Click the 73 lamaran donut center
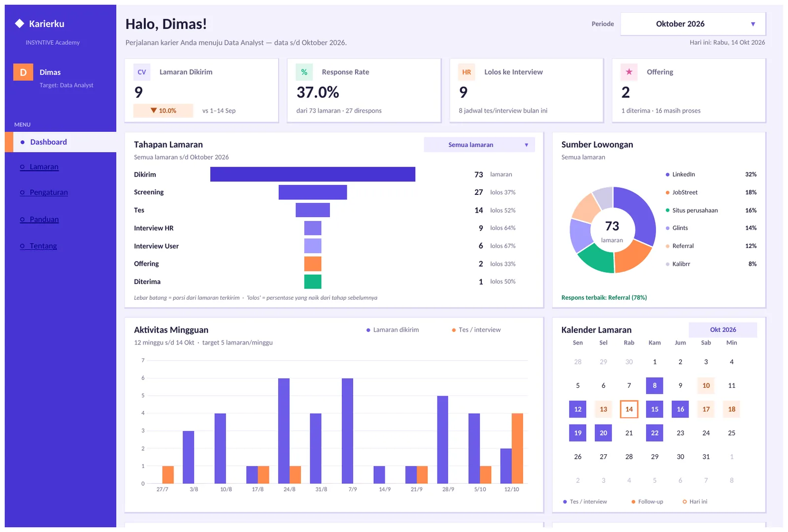This screenshot has width=788, height=532. coord(612,231)
